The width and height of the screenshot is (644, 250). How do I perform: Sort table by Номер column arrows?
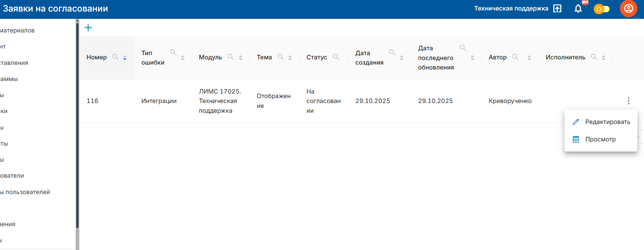point(125,58)
